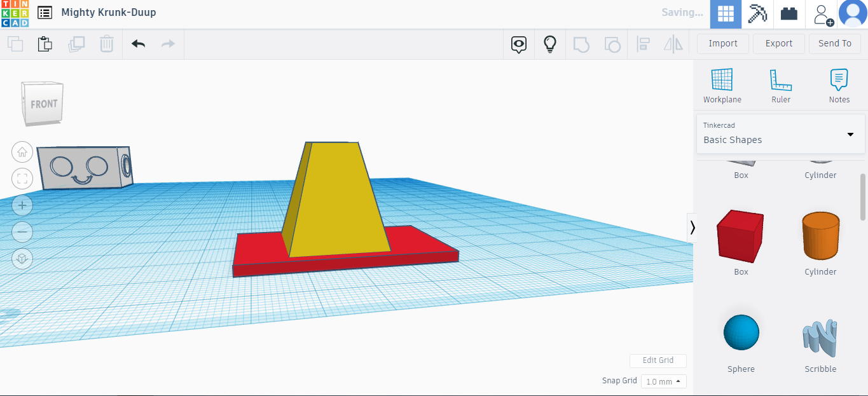Click the FRONT view cube
The height and width of the screenshot is (396, 868).
click(43, 104)
